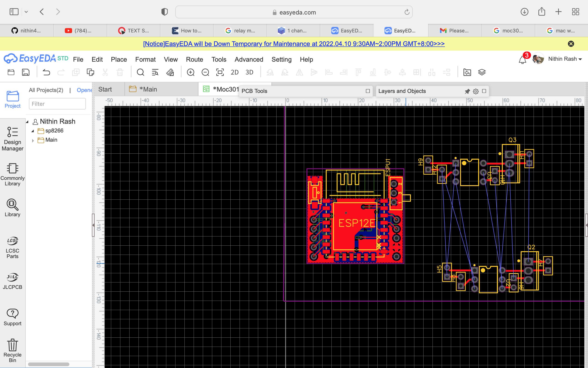Click the project panel horizontal scrollbar
588x368 pixels.
click(x=49, y=364)
